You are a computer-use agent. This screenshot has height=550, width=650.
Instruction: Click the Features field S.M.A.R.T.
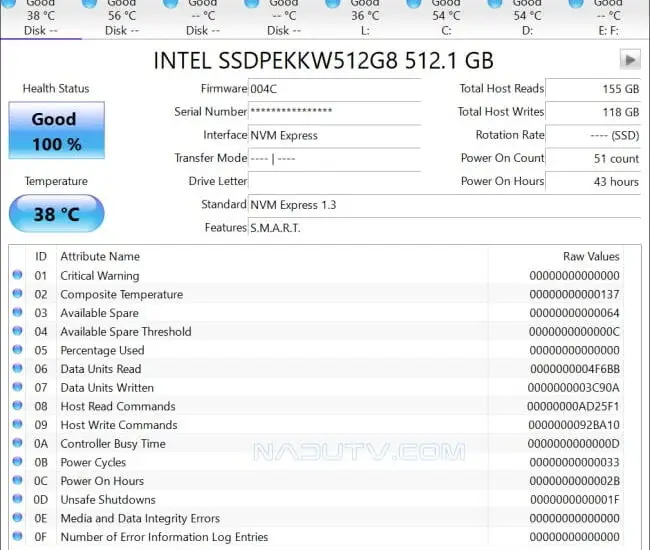[x=444, y=228]
